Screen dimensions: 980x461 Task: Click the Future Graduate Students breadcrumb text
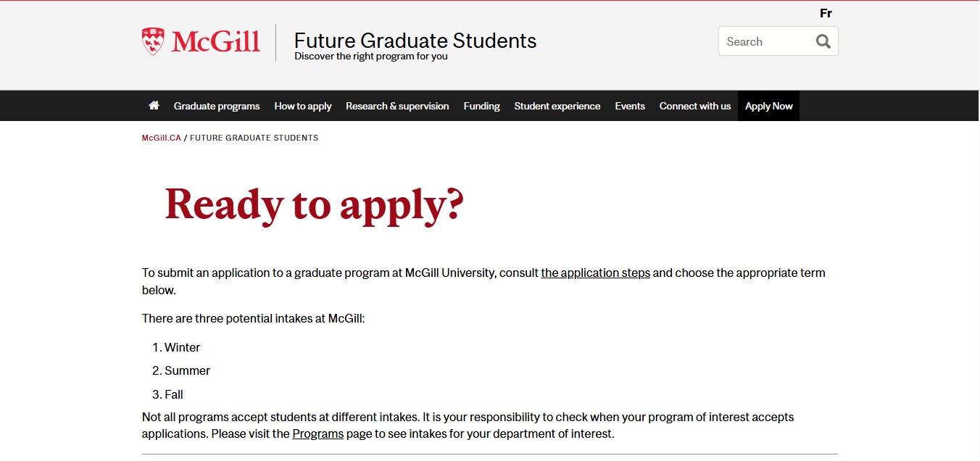click(254, 138)
